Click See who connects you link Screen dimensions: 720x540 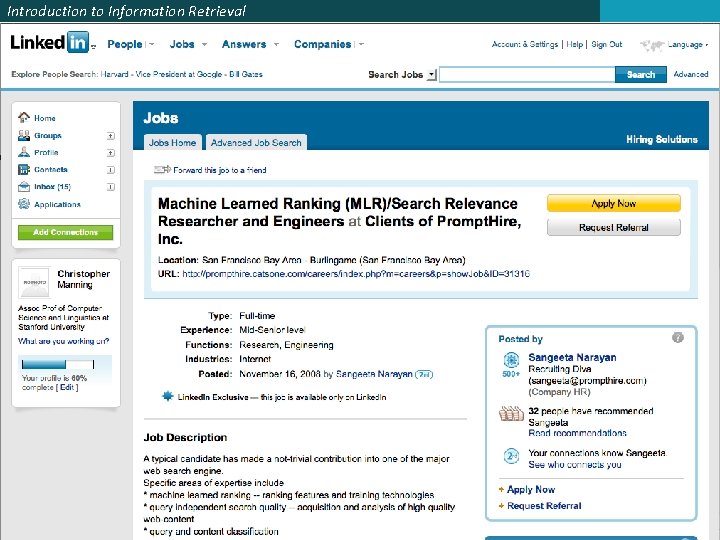coord(574,464)
